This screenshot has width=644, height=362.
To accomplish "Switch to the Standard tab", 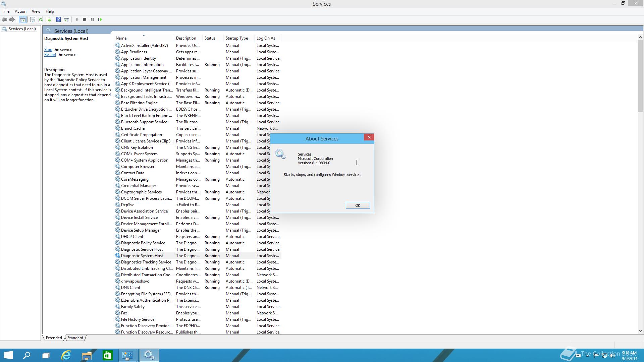I will 75,338.
